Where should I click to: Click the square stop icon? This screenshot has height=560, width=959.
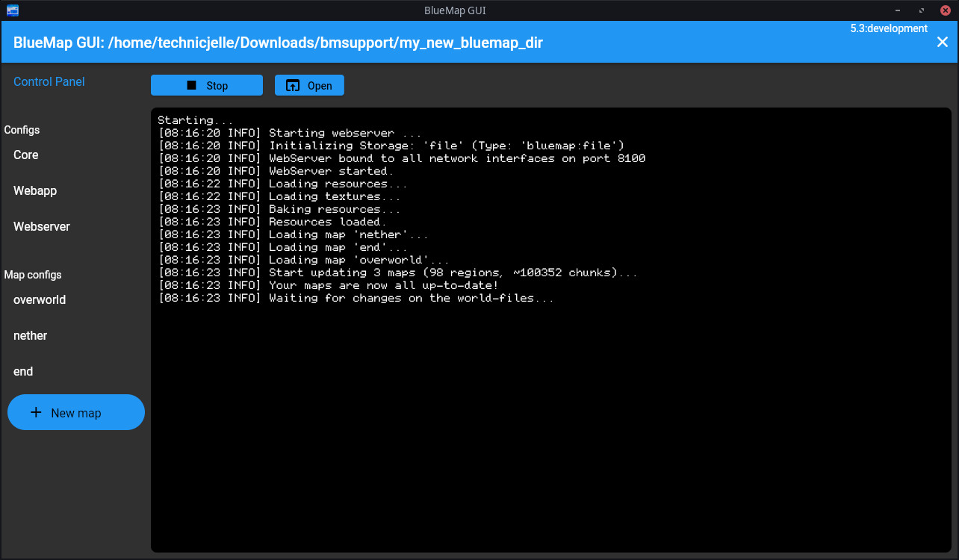[x=191, y=85]
